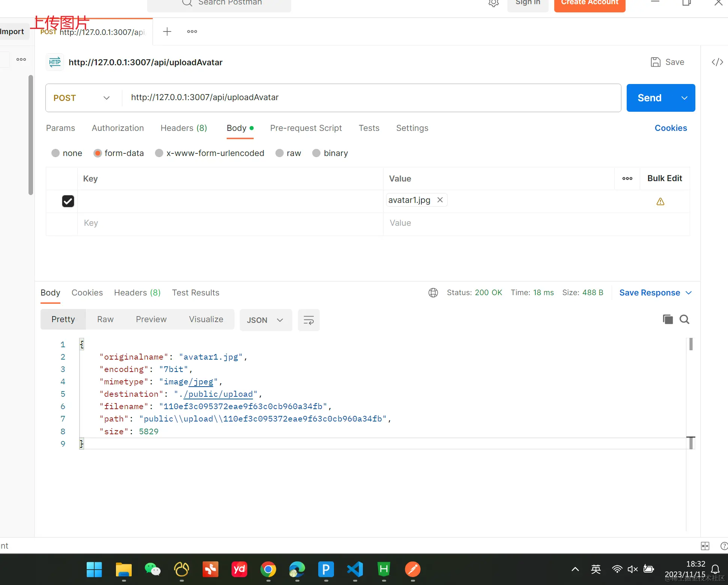728x585 pixels.
Task: Open Visual Studio Code from the taskbar
Action: [355, 570]
